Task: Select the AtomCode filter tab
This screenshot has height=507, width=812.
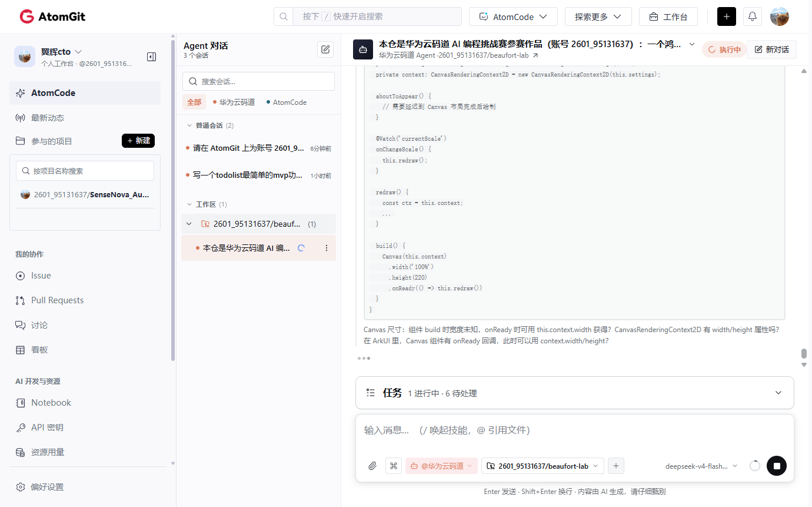Action: point(287,102)
